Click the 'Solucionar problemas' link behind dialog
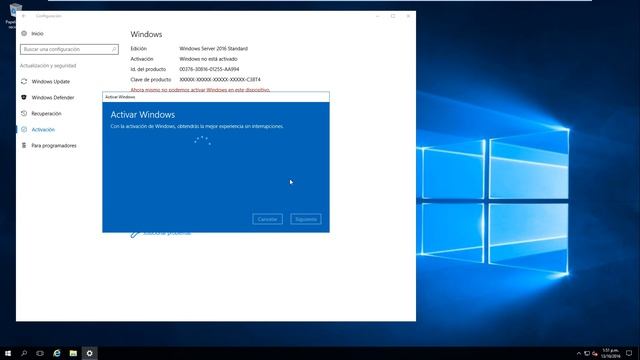 [167, 233]
